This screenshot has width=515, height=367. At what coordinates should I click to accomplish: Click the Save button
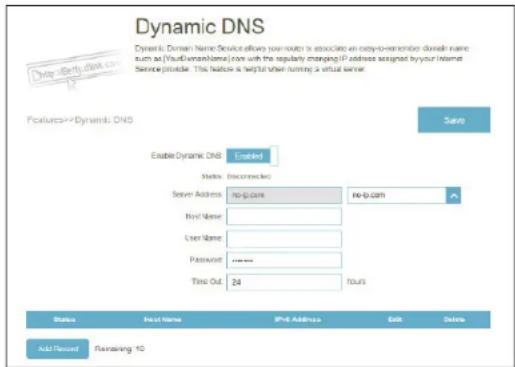coord(454,120)
